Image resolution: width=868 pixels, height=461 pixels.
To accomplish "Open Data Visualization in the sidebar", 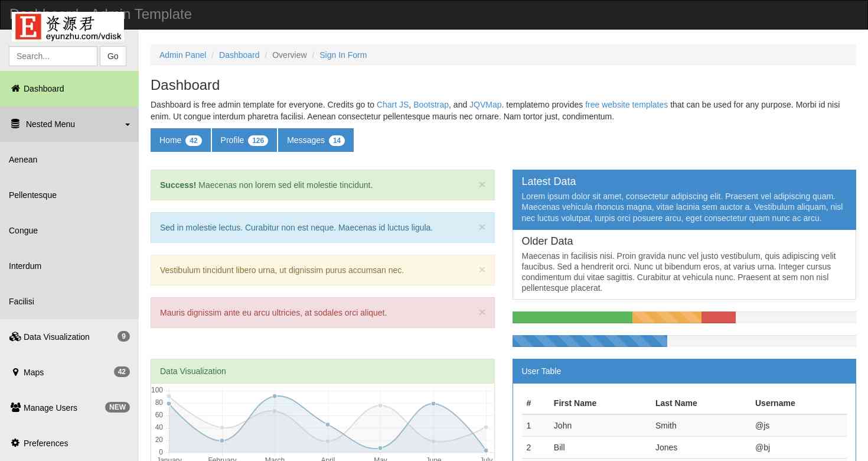I will coord(69,337).
